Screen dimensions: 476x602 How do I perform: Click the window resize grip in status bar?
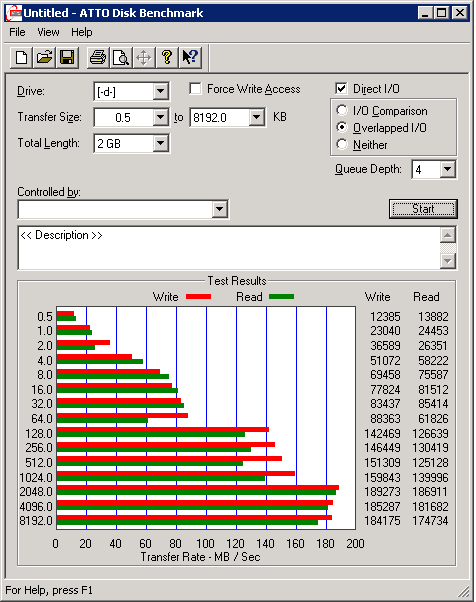click(x=464, y=592)
